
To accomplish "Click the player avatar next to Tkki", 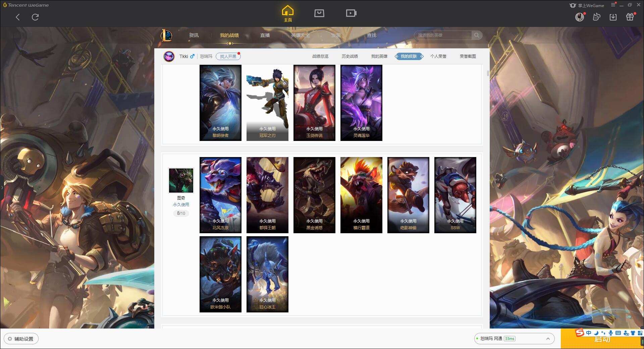I will 169,56.
